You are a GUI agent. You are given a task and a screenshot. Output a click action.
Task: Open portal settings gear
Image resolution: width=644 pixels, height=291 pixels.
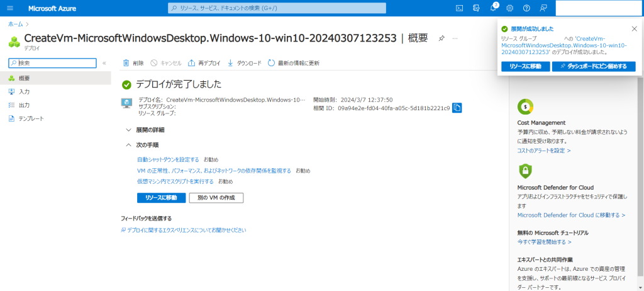[x=509, y=8]
